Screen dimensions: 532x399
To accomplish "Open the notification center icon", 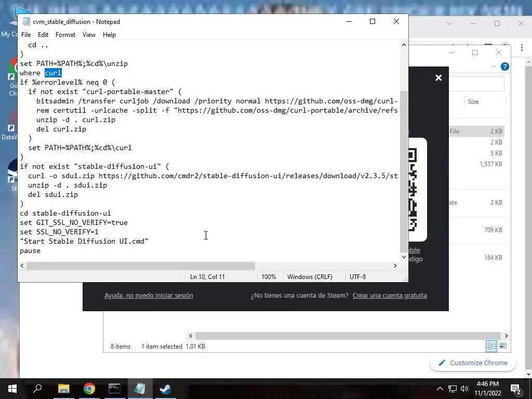I will pyautogui.click(x=516, y=389).
